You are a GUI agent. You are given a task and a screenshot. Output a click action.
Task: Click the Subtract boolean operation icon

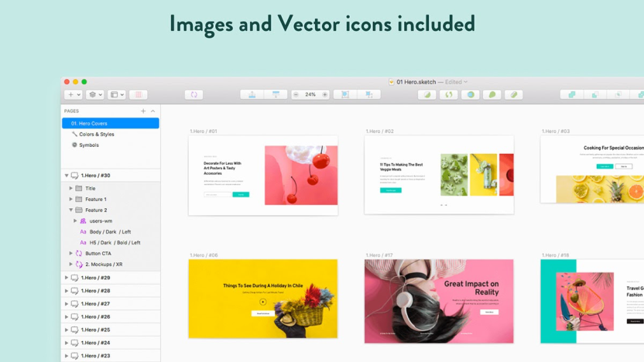594,95
